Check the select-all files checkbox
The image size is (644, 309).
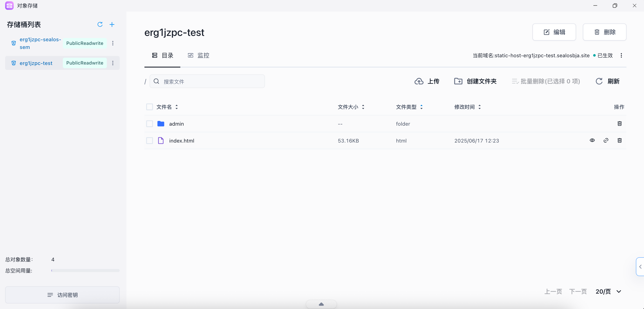coord(150,107)
